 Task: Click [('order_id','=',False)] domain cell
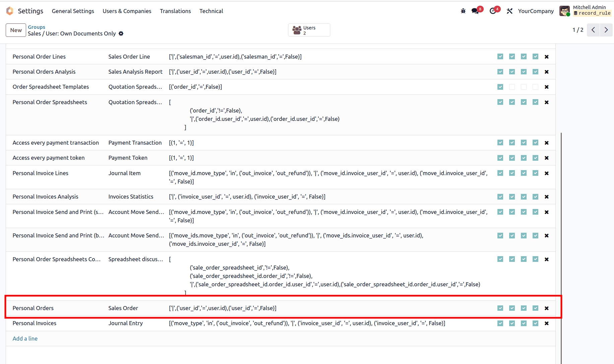click(x=195, y=87)
